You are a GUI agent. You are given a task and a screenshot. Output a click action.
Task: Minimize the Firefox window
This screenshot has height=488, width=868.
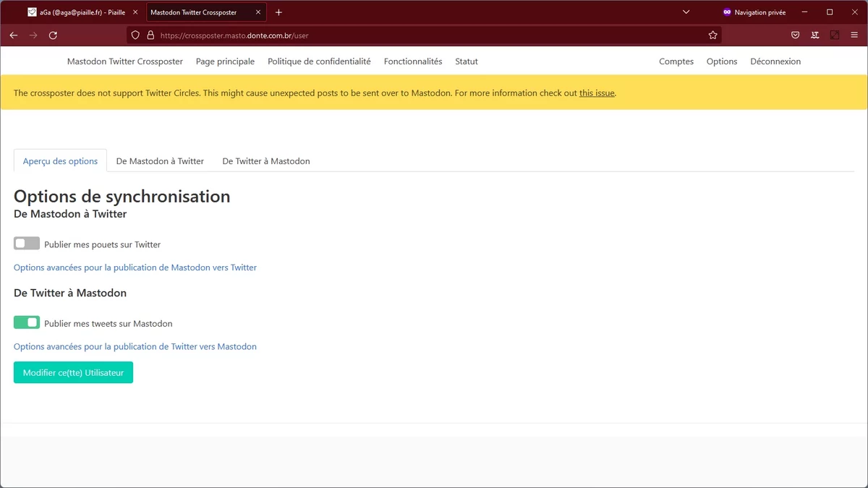coord(803,12)
